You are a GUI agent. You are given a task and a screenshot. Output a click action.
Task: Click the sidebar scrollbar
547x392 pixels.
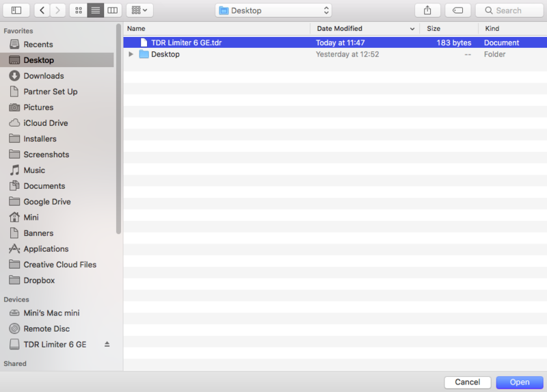point(118,129)
